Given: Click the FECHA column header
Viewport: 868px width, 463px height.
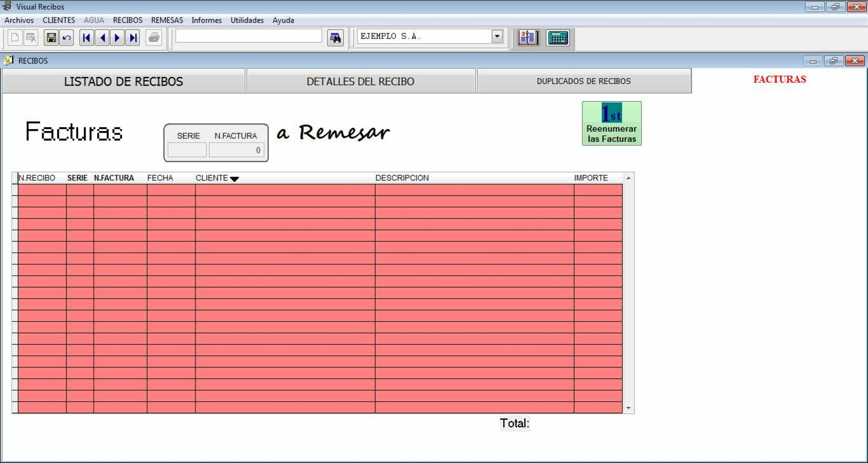Looking at the screenshot, I should click(171, 178).
